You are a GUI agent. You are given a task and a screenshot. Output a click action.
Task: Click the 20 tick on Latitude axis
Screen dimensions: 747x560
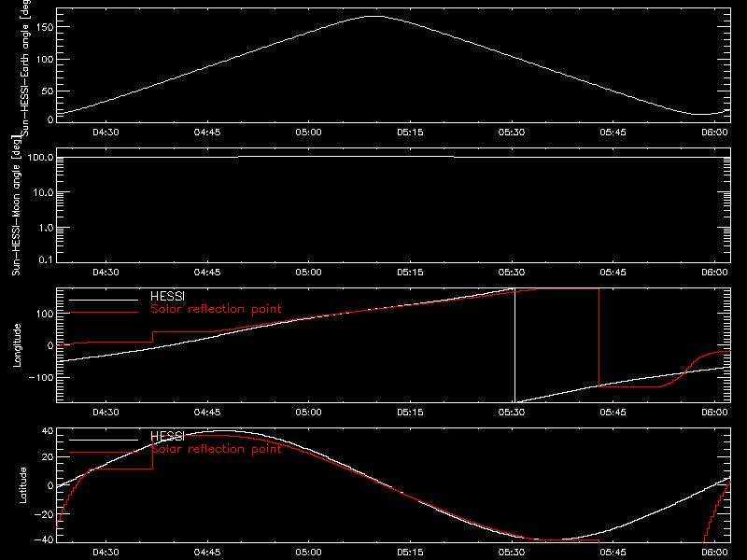coord(48,457)
